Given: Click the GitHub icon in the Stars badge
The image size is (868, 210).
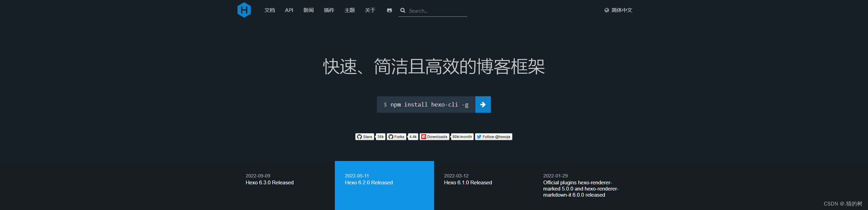Looking at the screenshot, I should tap(359, 137).
